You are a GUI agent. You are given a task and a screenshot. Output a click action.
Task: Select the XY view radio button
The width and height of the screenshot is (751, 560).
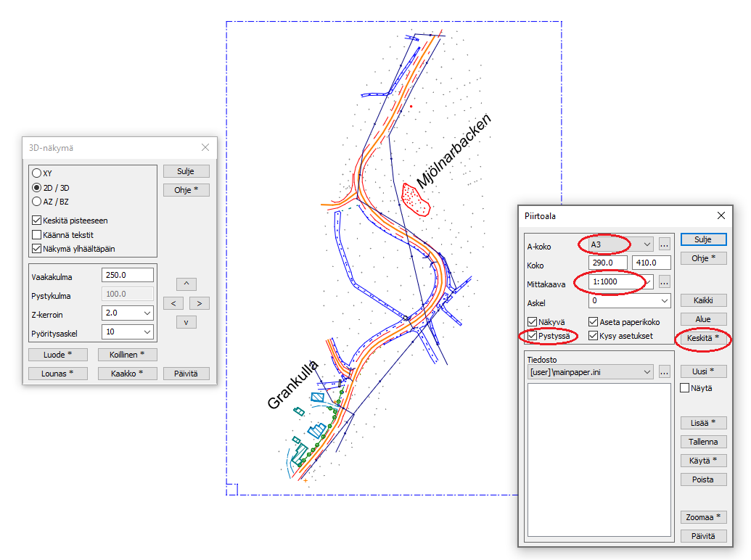[x=36, y=173]
